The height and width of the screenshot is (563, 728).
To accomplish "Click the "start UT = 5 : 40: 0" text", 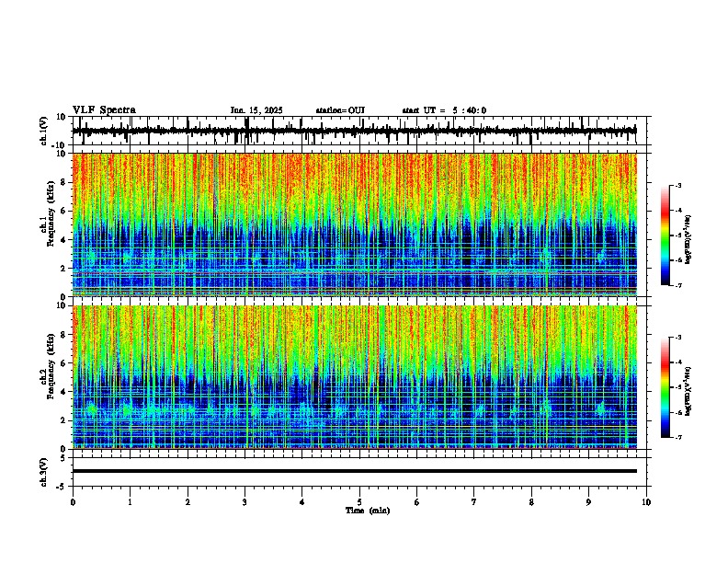I will pos(444,110).
